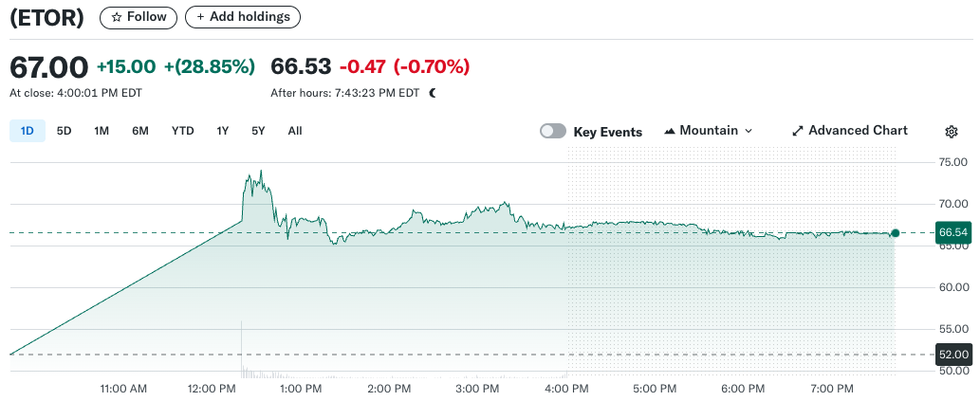Click the green current price dot on chart
The height and width of the screenshot is (401, 980).
895,232
